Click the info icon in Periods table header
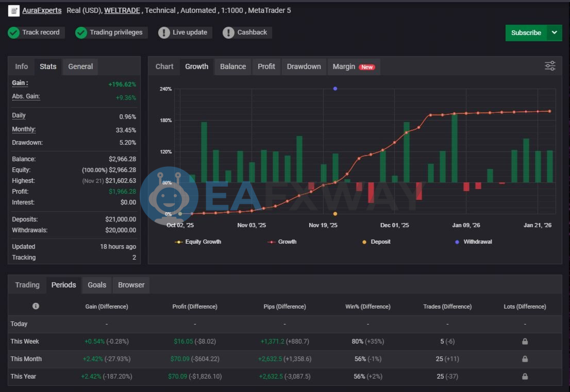The height and width of the screenshot is (392, 570). tap(36, 306)
